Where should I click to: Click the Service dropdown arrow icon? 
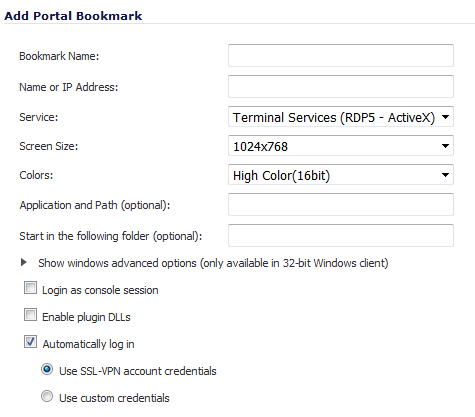445,117
